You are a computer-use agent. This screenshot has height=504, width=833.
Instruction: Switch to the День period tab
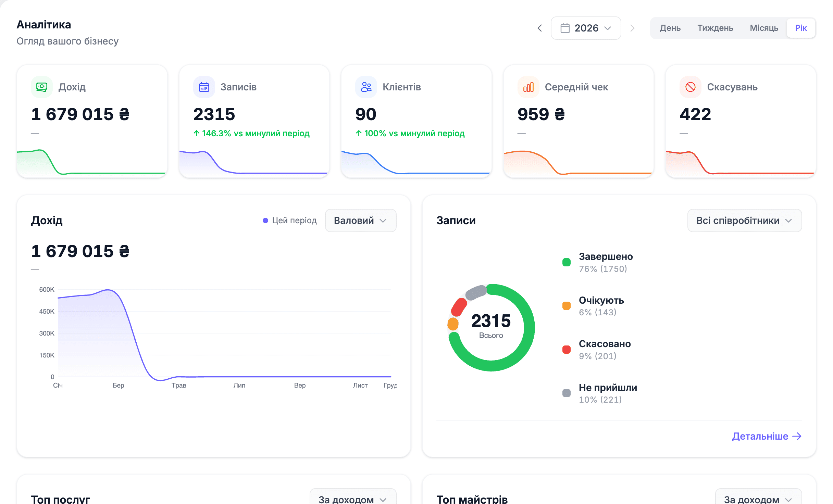(x=670, y=28)
